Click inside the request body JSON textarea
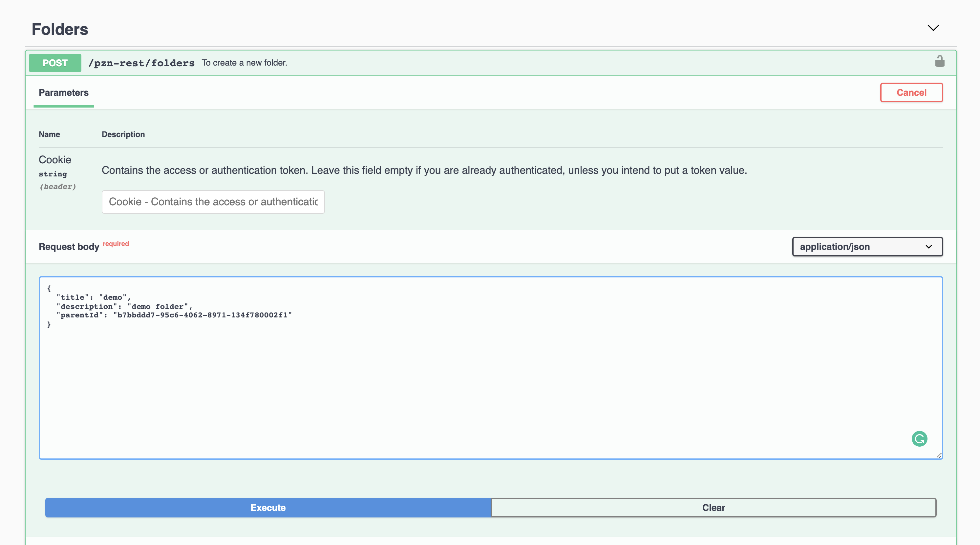The image size is (980, 545). (x=491, y=368)
